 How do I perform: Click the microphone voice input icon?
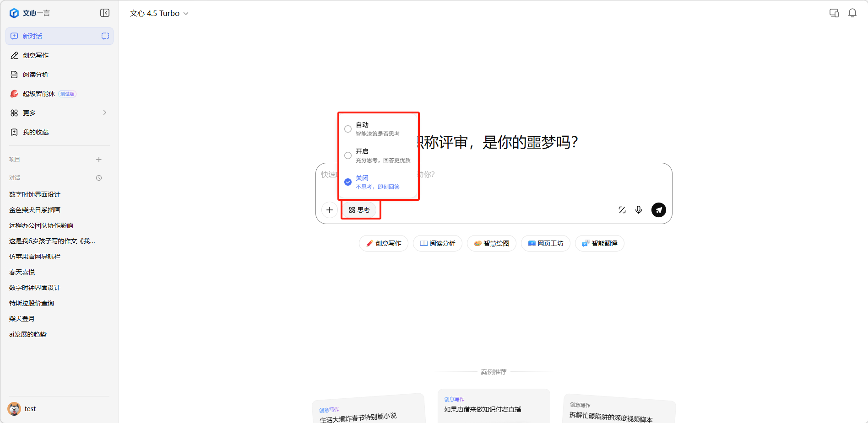pos(638,210)
